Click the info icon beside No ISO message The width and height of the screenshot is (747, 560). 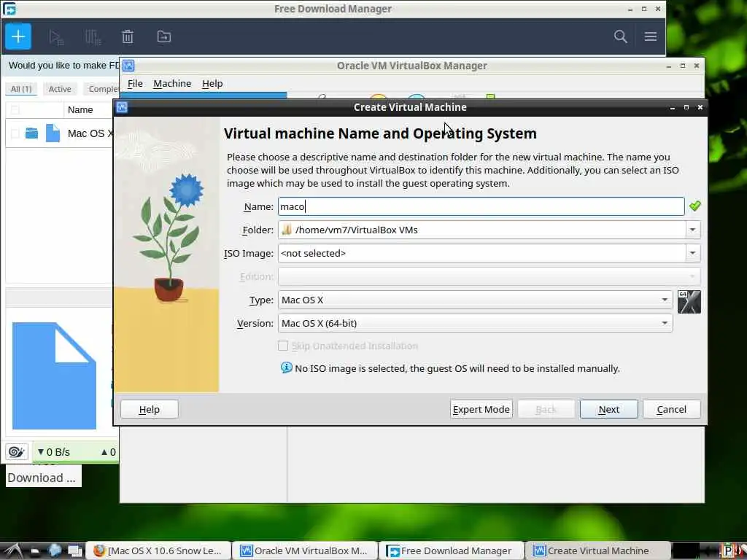pyautogui.click(x=286, y=367)
